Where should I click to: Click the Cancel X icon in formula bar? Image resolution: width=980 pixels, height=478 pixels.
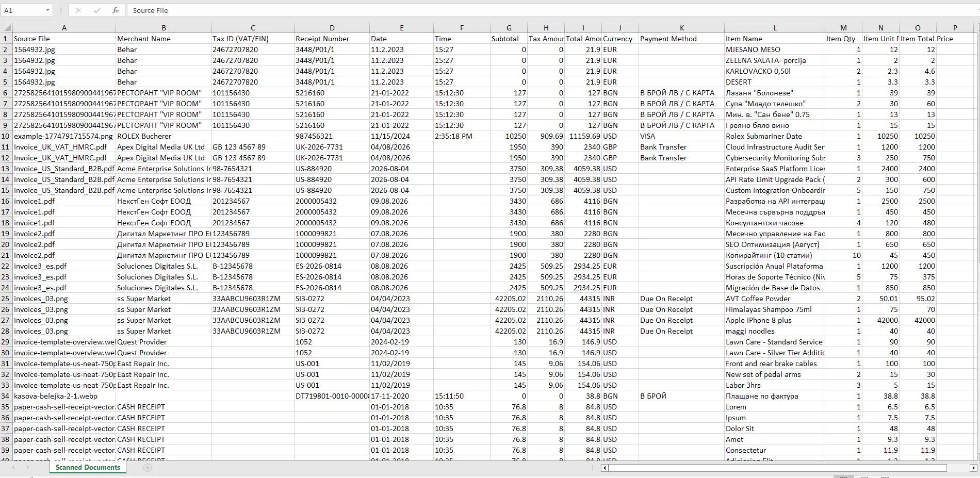click(x=78, y=10)
